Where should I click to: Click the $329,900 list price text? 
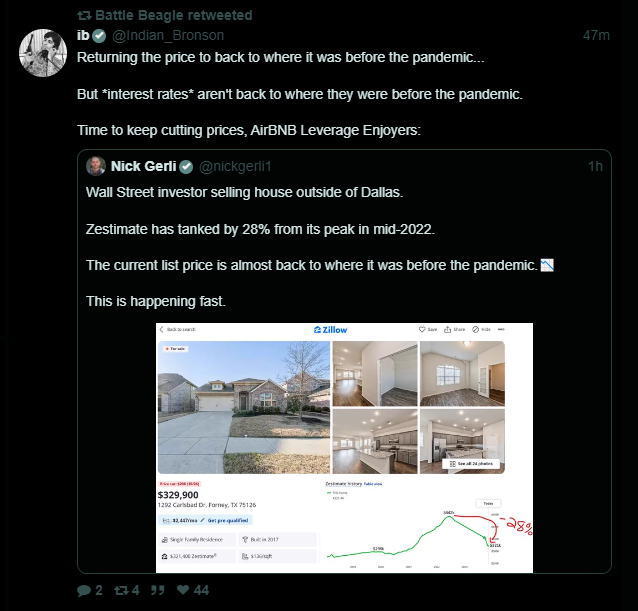(178, 494)
